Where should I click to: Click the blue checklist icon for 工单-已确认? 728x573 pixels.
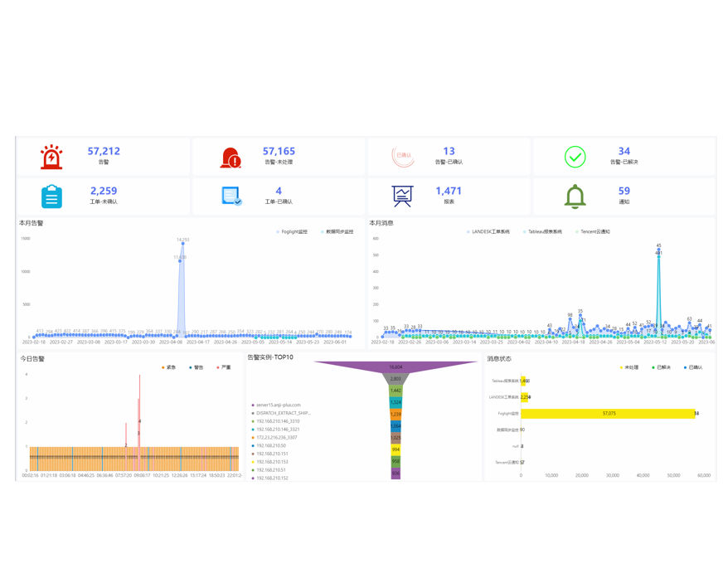point(231,196)
